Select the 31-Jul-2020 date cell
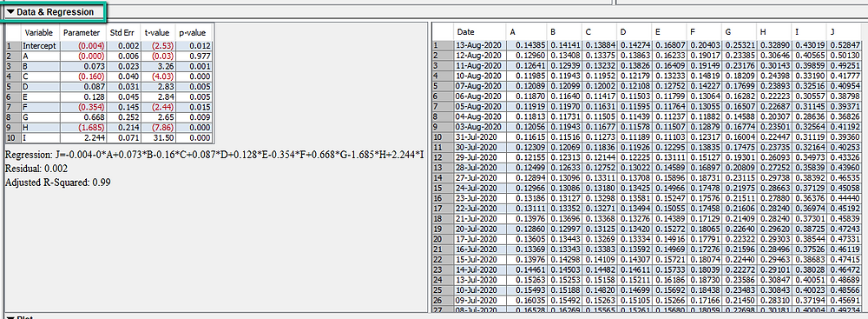 click(x=479, y=137)
